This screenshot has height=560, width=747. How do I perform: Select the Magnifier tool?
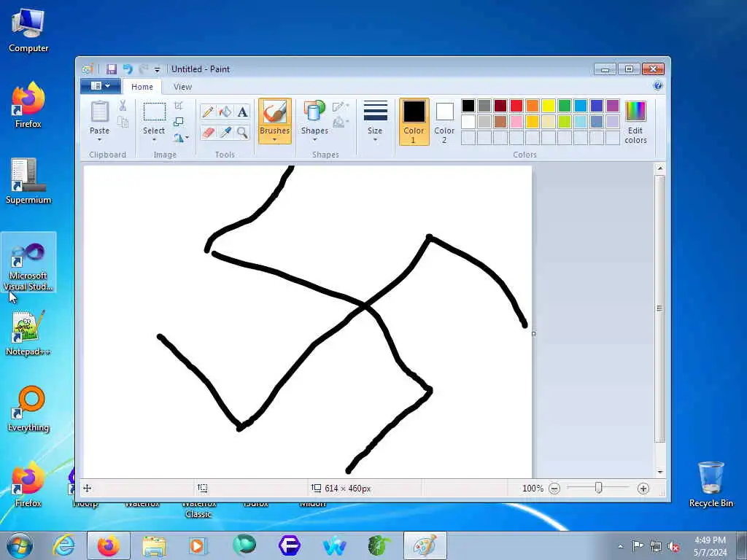(x=242, y=133)
